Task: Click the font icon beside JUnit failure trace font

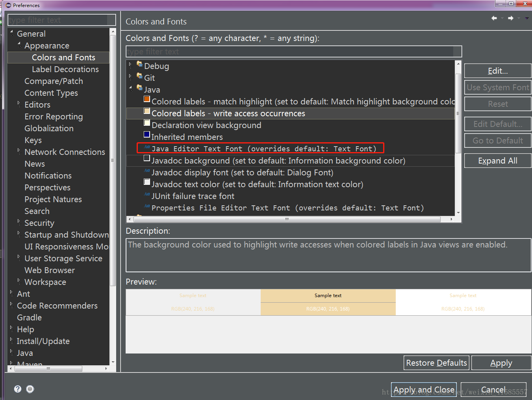Action: point(147,194)
